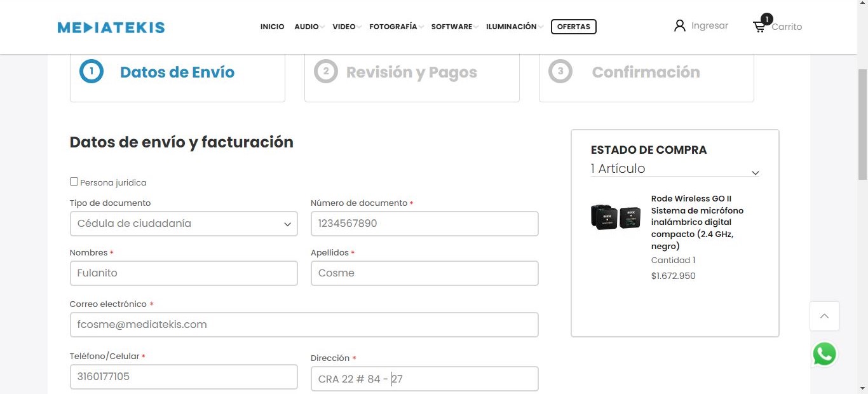Expand the SOFTWARE menu
This screenshot has width=868, height=394.
tap(455, 27)
